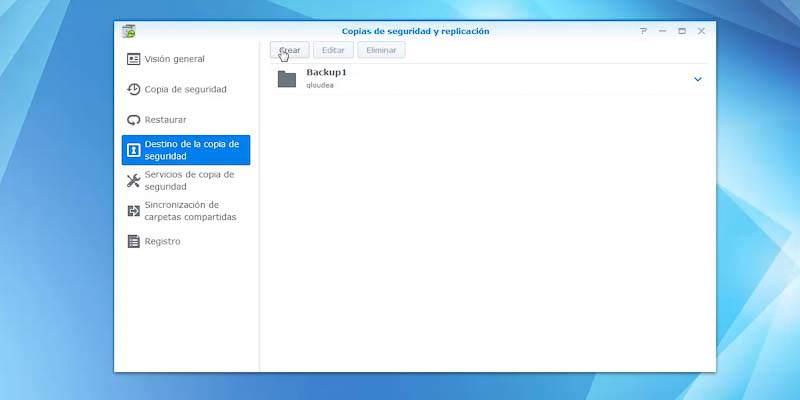Select Destino de la copia de seguridad
This screenshot has width=800, height=400.
coord(186,150)
